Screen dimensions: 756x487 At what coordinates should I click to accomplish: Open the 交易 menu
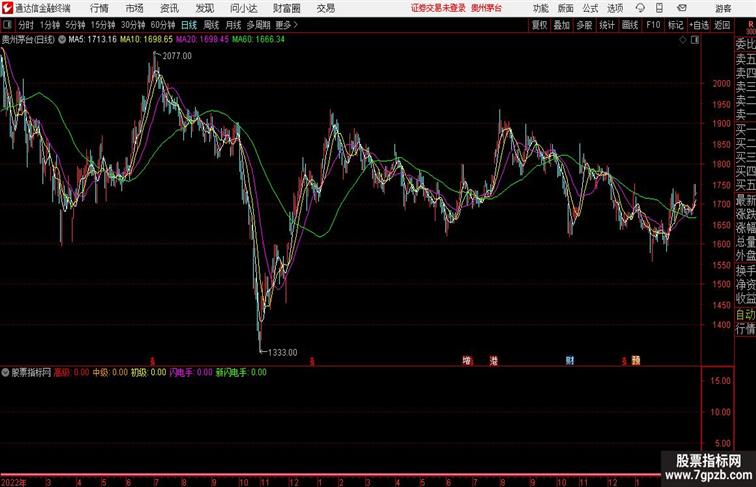point(326,8)
